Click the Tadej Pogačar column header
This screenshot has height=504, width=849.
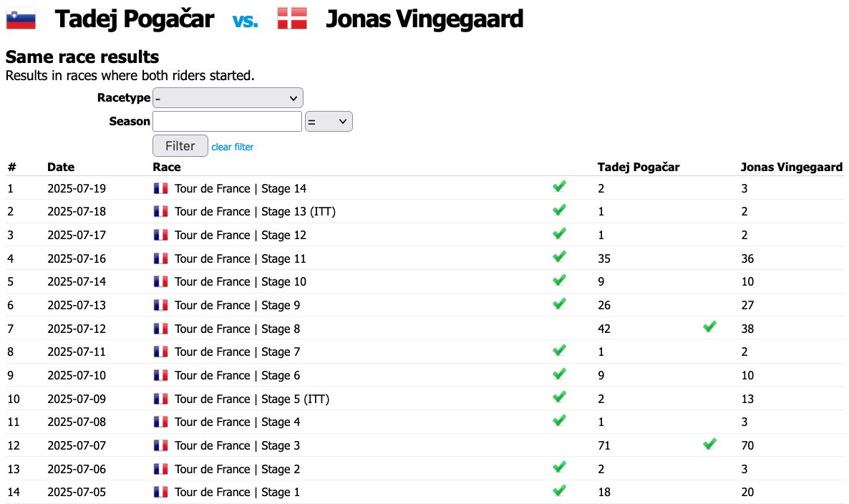coord(639,167)
